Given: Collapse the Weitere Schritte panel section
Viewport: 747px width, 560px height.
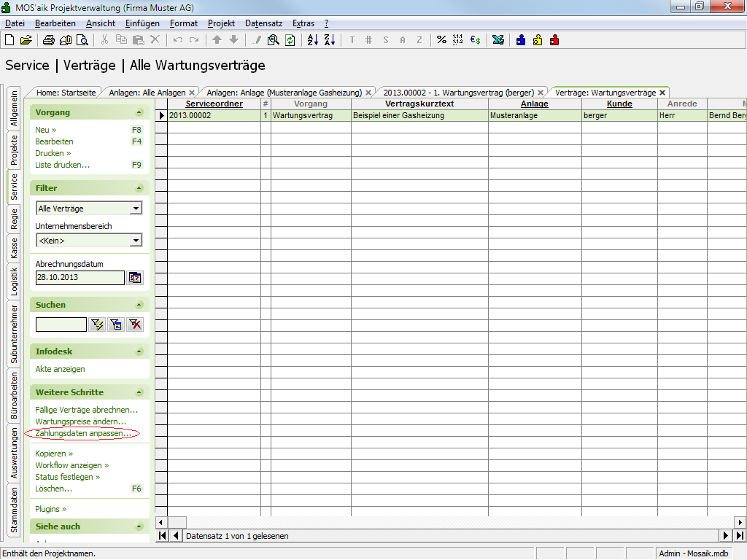Looking at the screenshot, I should [139, 392].
